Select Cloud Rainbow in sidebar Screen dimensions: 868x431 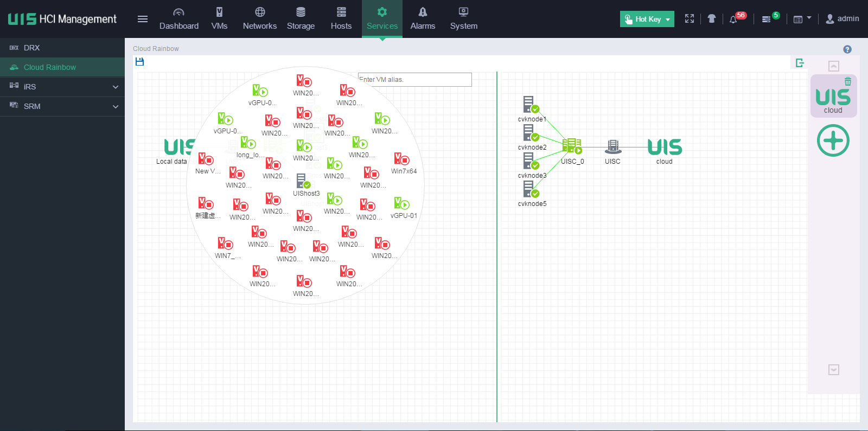[62, 67]
